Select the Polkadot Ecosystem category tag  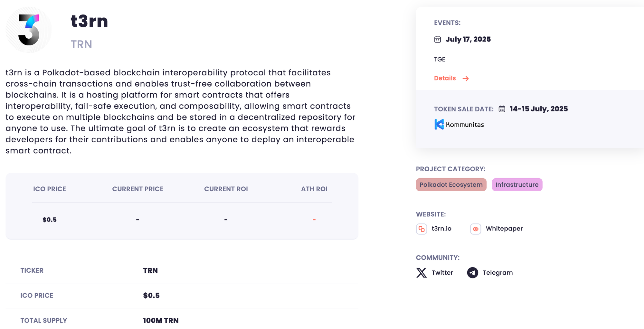[x=451, y=185]
